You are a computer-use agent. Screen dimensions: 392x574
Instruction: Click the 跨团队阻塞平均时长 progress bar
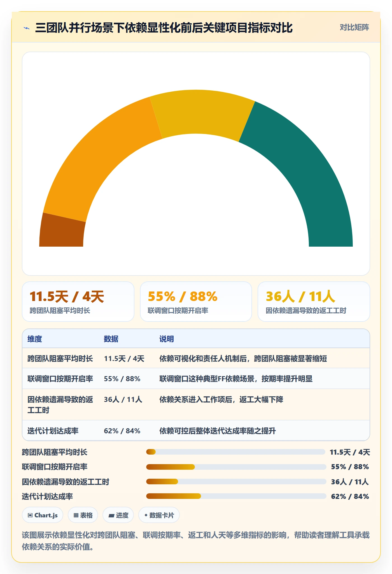point(235,452)
